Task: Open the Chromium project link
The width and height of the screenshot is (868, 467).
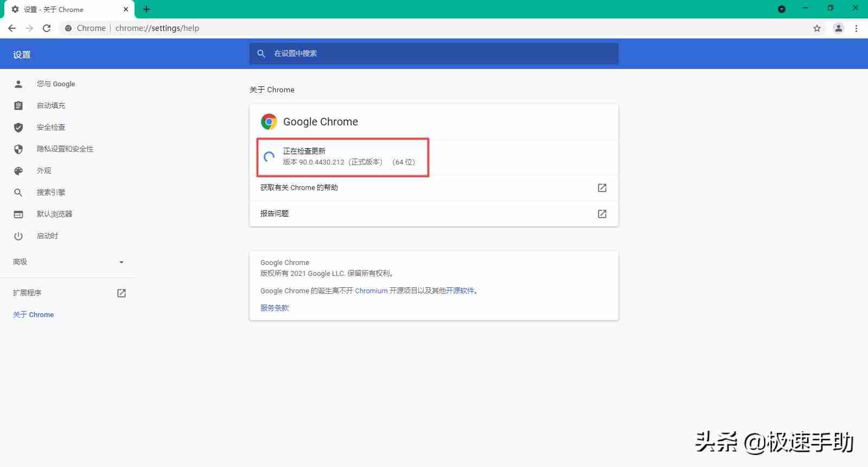Action: pos(372,291)
